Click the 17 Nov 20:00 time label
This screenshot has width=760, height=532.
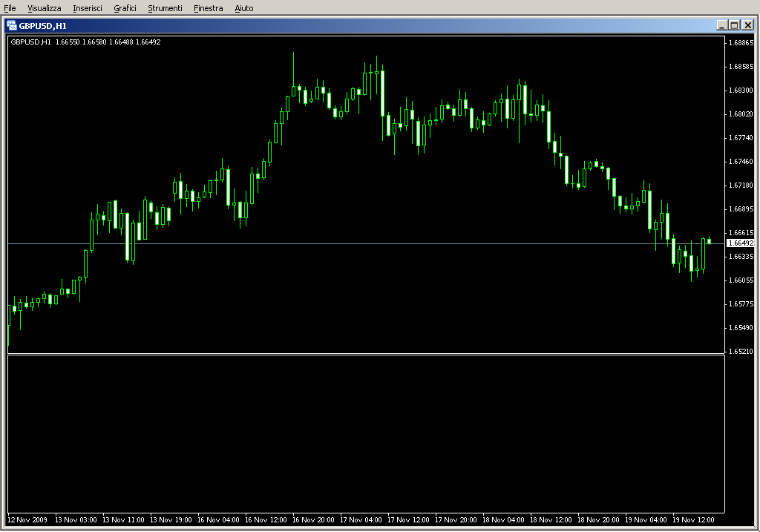456,520
